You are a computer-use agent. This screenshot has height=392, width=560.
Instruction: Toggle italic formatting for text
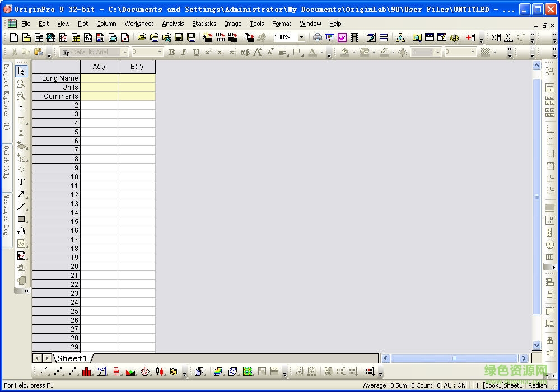[183, 52]
